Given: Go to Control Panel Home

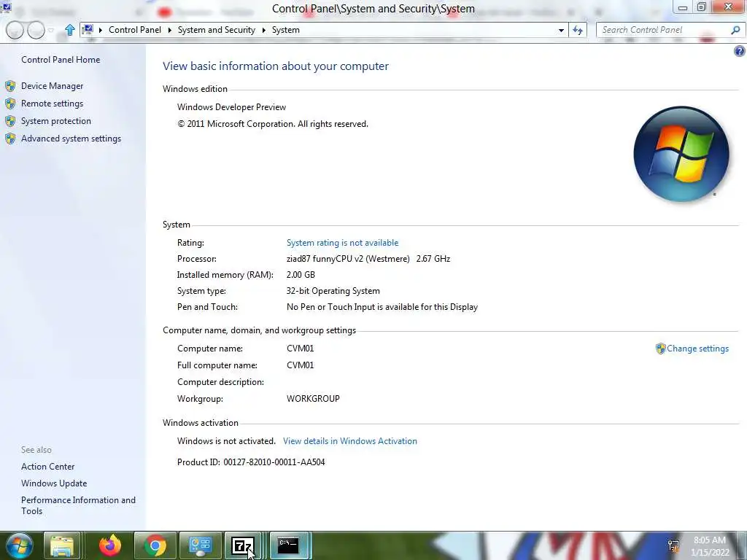Looking at the screenshot, I should [x=61, y=60].
